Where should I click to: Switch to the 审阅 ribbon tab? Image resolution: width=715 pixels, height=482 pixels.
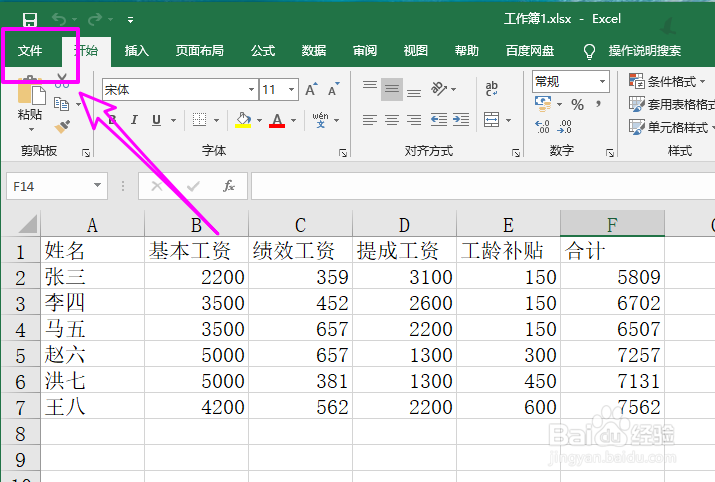[x=365, y=51]
